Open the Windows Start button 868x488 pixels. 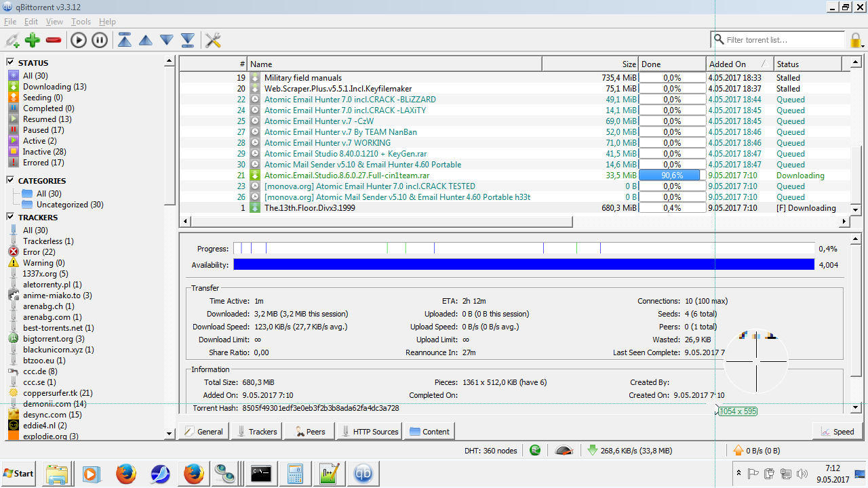pos(19,473)
